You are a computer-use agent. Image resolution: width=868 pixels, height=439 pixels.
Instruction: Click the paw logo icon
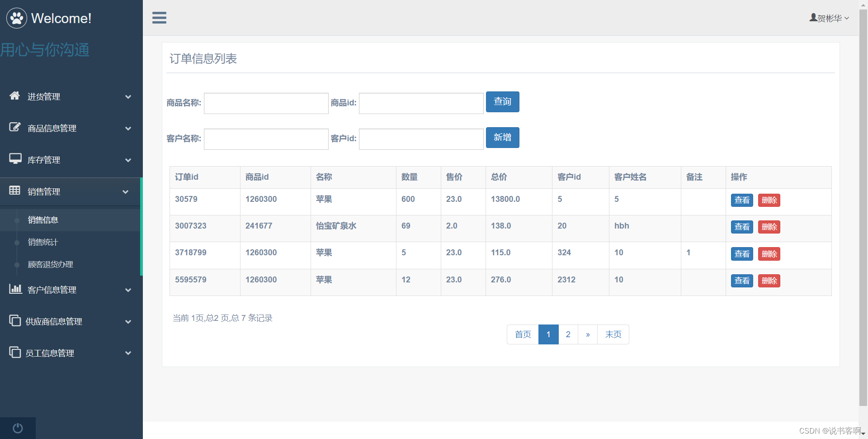click(x=17, y=18)
